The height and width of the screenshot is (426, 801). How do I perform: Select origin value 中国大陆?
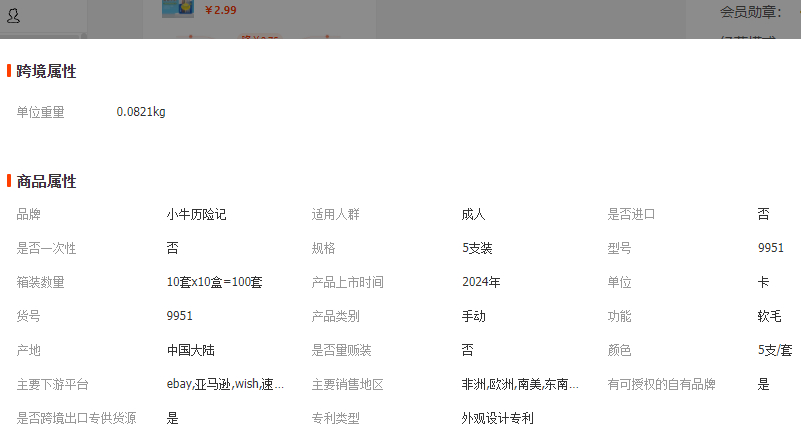[191, 350]
